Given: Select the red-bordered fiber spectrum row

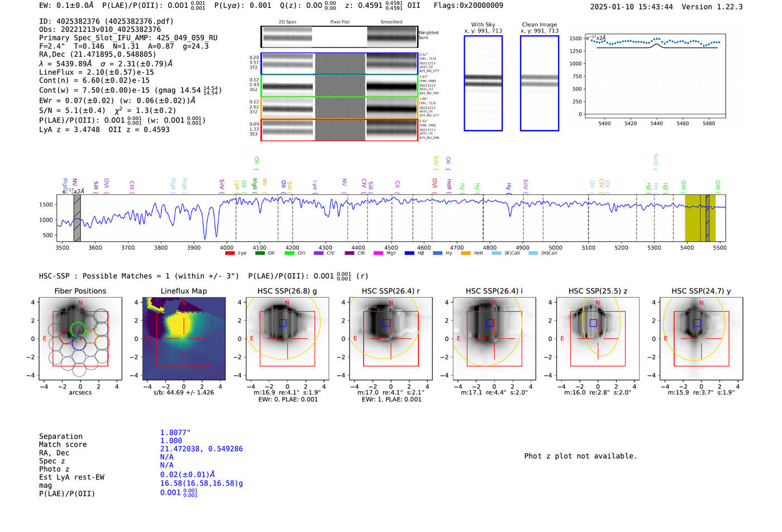Looking at the screenshot, I should 339,130.
